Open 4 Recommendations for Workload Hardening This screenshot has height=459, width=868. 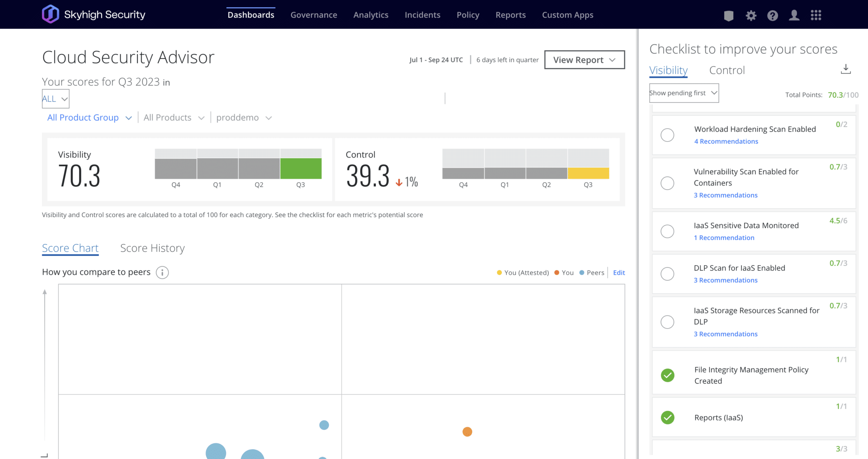(x=726, y=141)
